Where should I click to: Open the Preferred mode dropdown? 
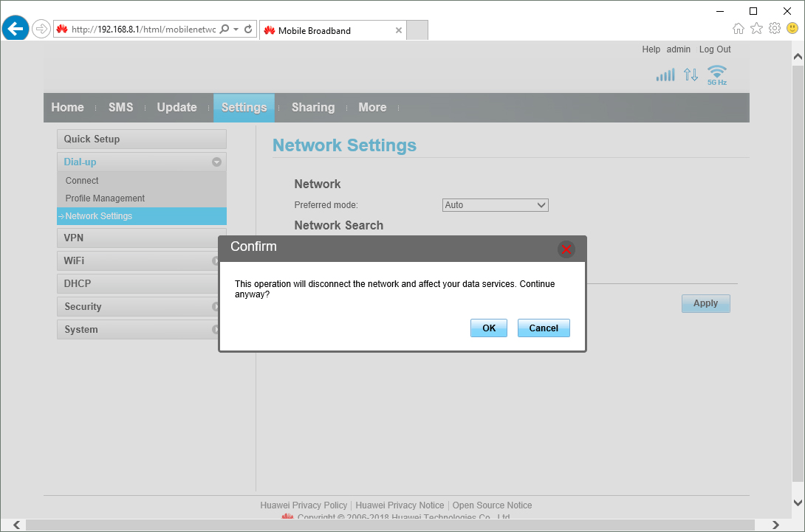click(495, 205)
